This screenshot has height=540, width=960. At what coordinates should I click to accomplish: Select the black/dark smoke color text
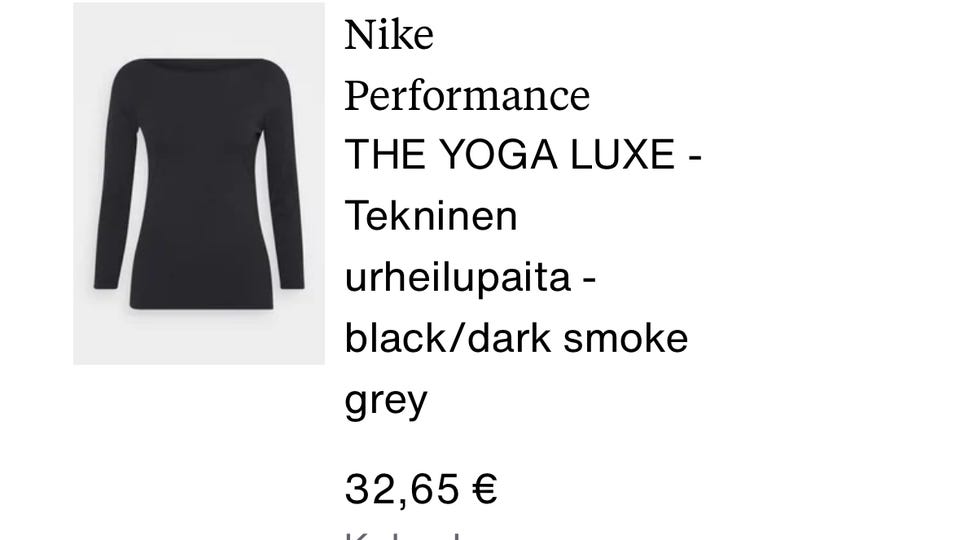click(x=516, y=338)
